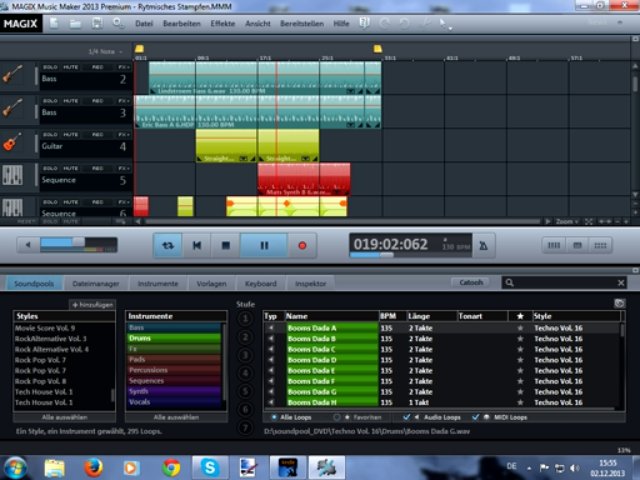Click the hinzufügen button above Styles
The height and width of the screenshot is (480, 640).
92,303
